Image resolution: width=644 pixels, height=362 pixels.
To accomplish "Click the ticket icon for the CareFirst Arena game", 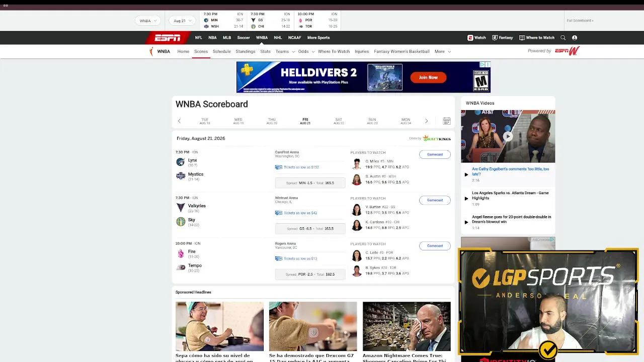I will pyautogui.click(x=279, y=167).
